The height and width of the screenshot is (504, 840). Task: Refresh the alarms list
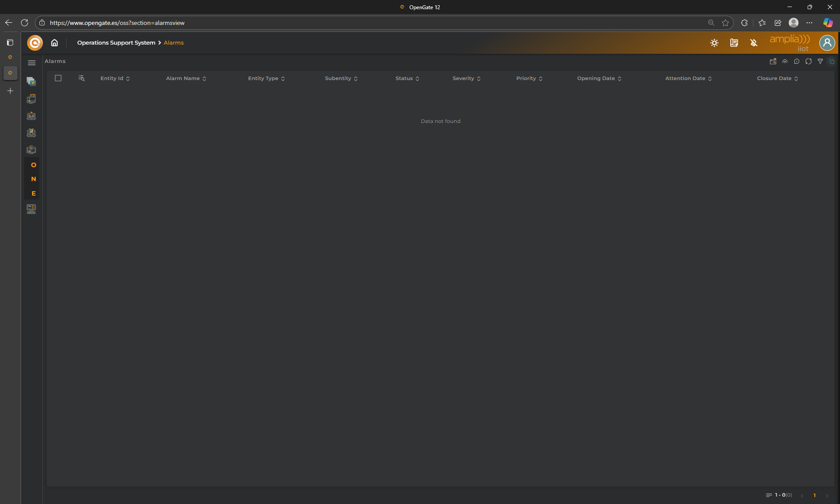pos(808,62)
